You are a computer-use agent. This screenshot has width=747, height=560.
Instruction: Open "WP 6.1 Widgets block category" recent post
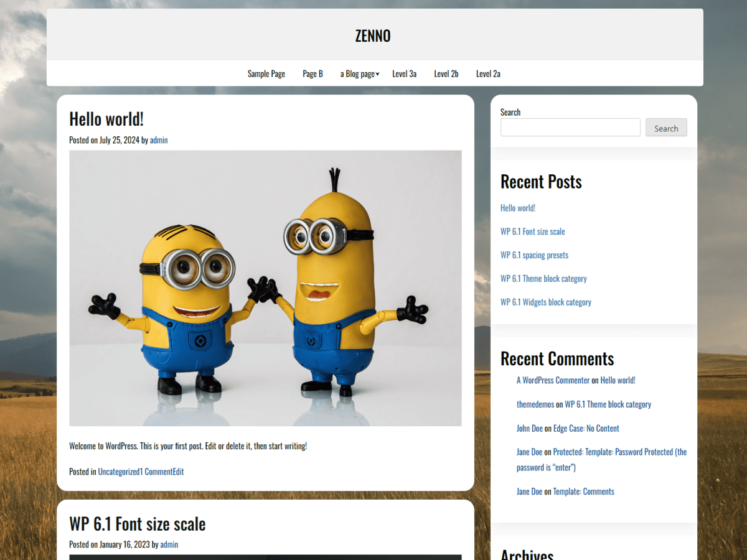coord(546,302)
